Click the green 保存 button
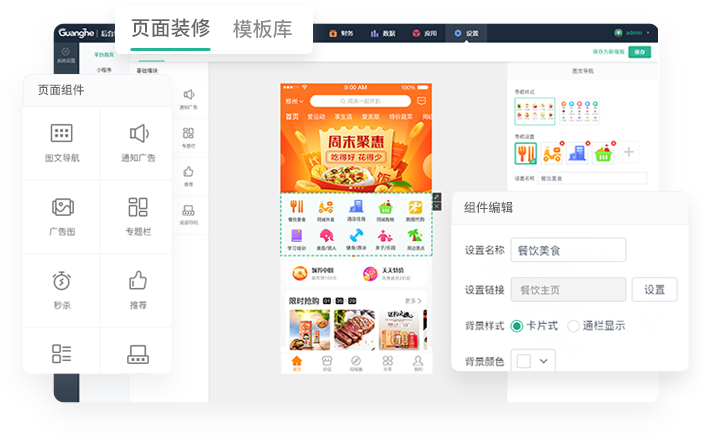This screenshot has width=706, height=438. click(638, 52)
